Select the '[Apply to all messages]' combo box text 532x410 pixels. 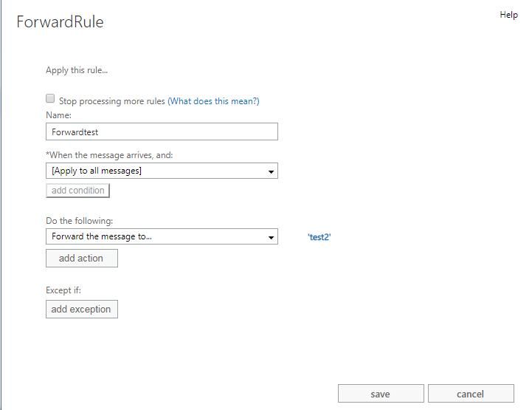(x=97, y=171)
